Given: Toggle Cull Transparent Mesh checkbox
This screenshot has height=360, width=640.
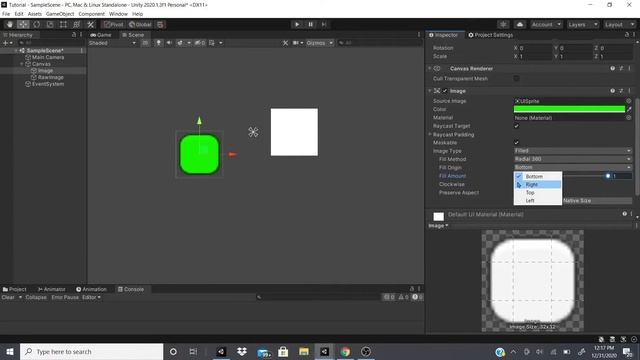Looking at the screenshot, I should point(516,78).
